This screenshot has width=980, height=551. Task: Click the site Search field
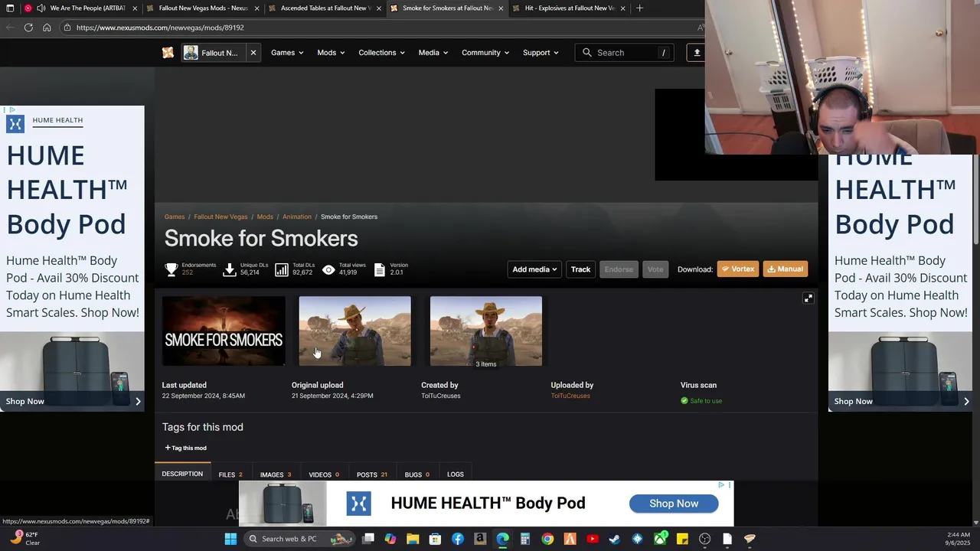(625, 53)
